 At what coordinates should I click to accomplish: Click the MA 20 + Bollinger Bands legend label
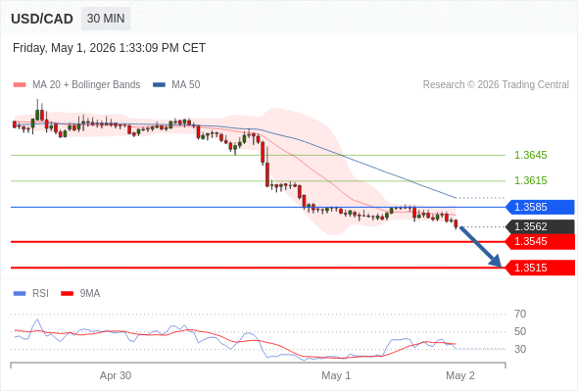(x=86, y=85)
